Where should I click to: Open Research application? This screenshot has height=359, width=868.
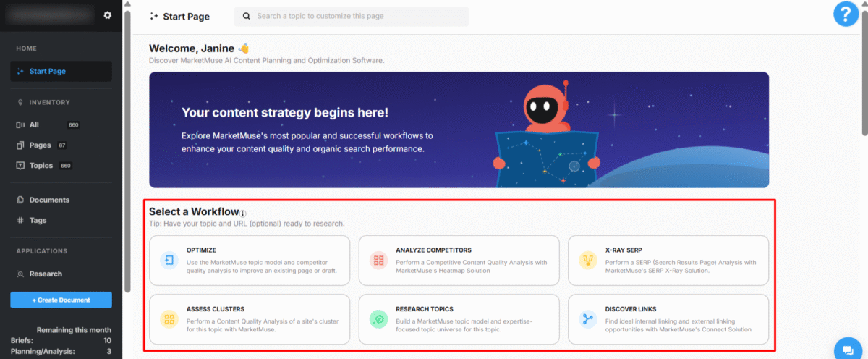(46, 274)
